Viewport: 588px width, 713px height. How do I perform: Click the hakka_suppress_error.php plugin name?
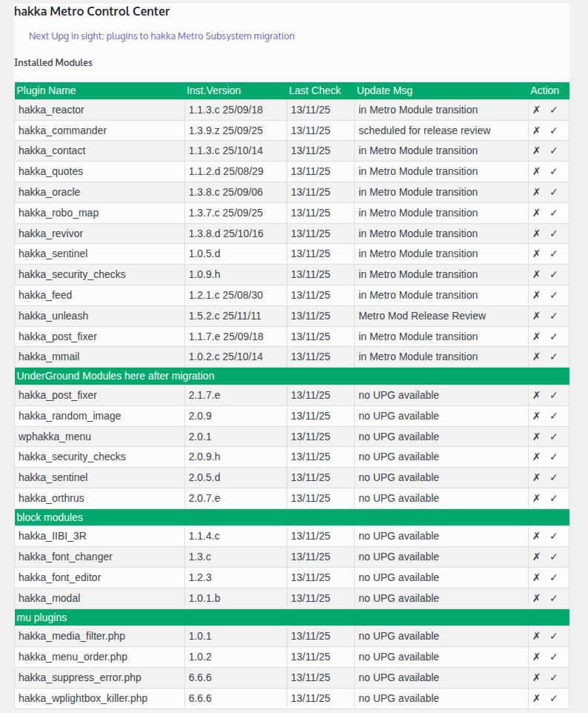coord(79,677)
